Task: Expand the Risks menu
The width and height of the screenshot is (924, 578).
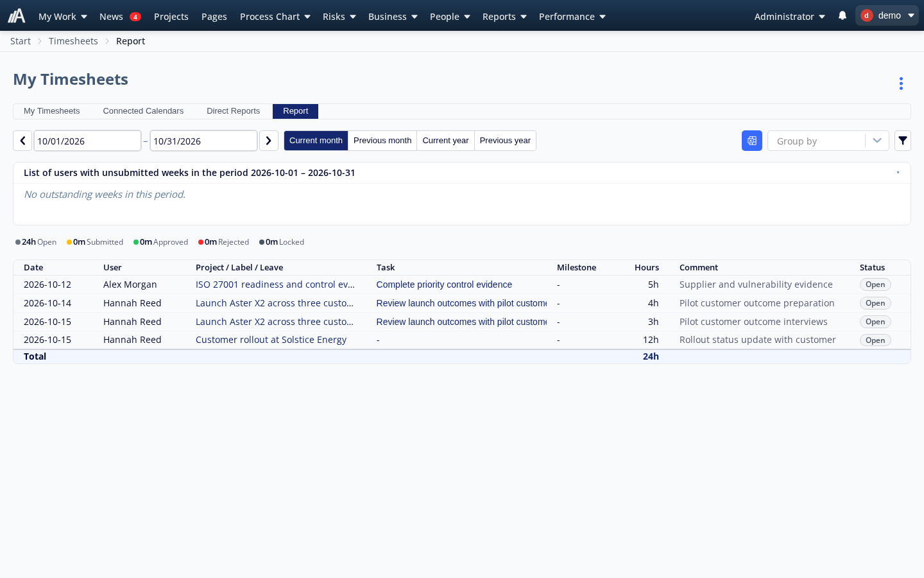Action: tap(339, 16)
